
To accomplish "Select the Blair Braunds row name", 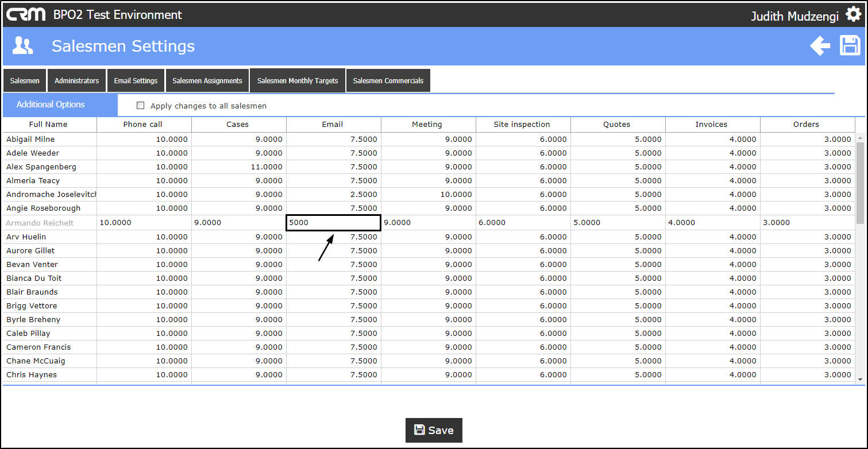I will coord(32,292).
